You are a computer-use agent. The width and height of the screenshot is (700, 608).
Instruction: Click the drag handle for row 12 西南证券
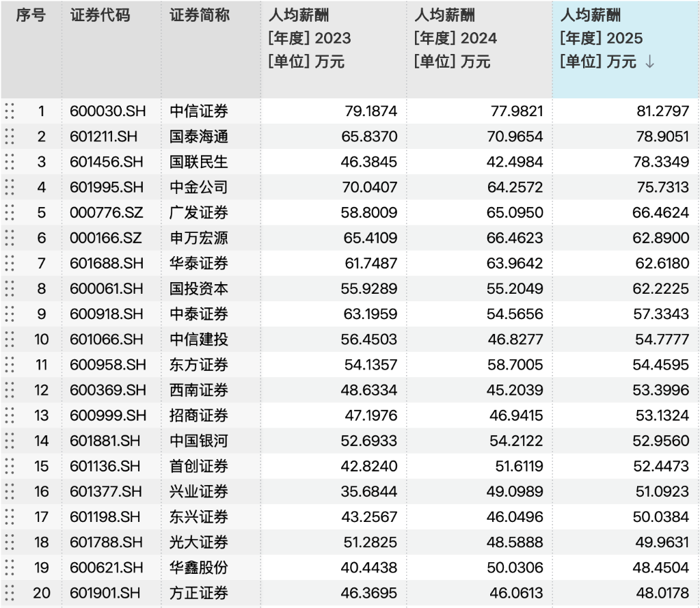pos(10,390)
